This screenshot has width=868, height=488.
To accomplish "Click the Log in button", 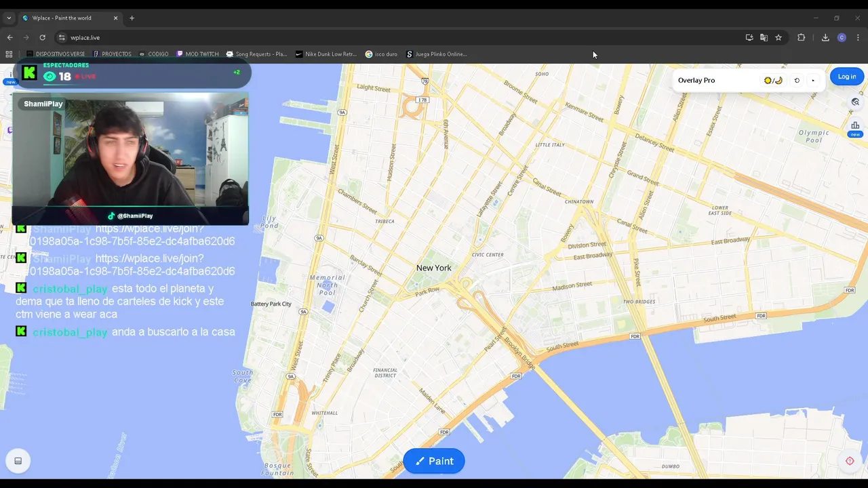I will pos(847,77).
